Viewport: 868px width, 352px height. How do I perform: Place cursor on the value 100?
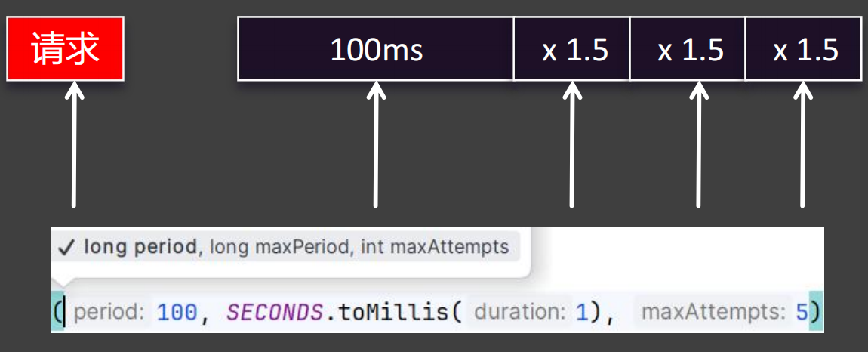[x=177, y=313]
